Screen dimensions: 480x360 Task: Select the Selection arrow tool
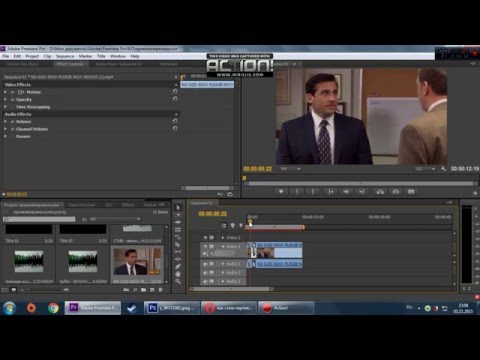[x=178, y=208]
